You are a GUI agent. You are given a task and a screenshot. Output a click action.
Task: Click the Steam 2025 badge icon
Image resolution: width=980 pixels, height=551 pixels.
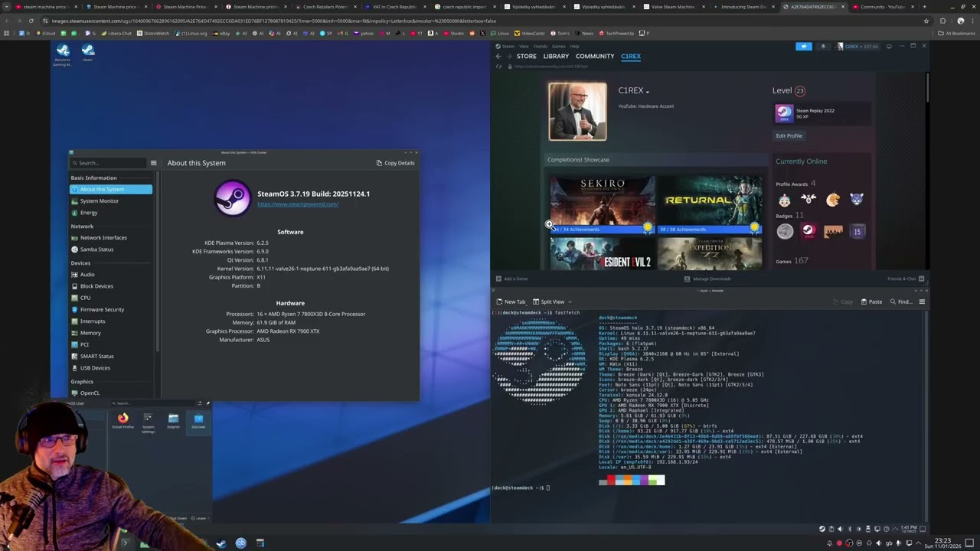pyautogui.click(x=808, y=230)
